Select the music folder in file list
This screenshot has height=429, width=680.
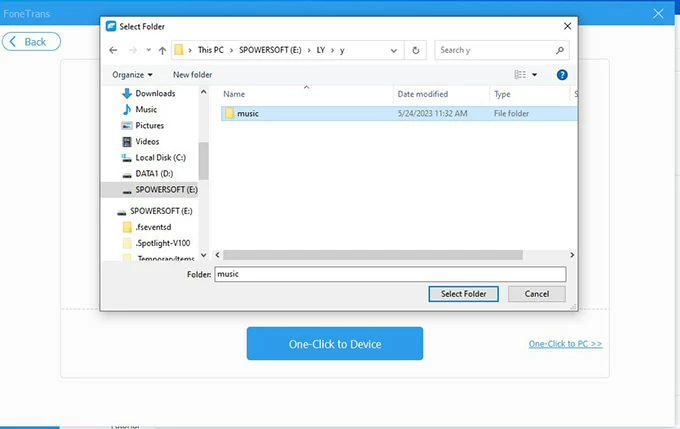[247, 114]
